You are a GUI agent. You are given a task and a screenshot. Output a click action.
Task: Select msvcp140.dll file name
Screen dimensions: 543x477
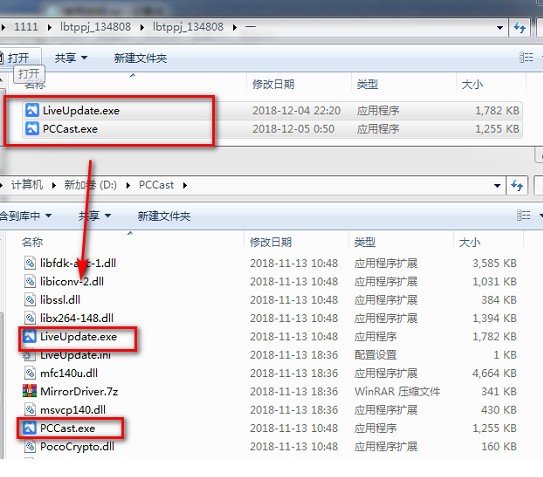[73, 410]
